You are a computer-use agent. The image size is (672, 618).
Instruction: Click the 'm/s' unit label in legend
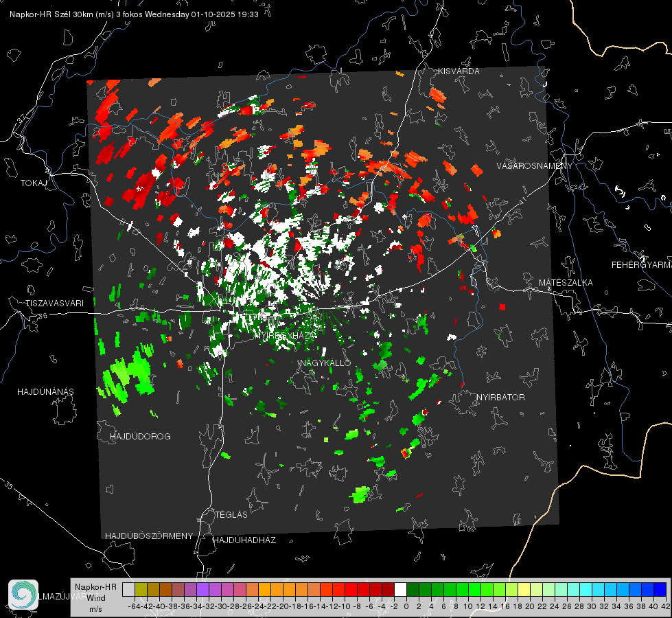click(x=95, y=609)
